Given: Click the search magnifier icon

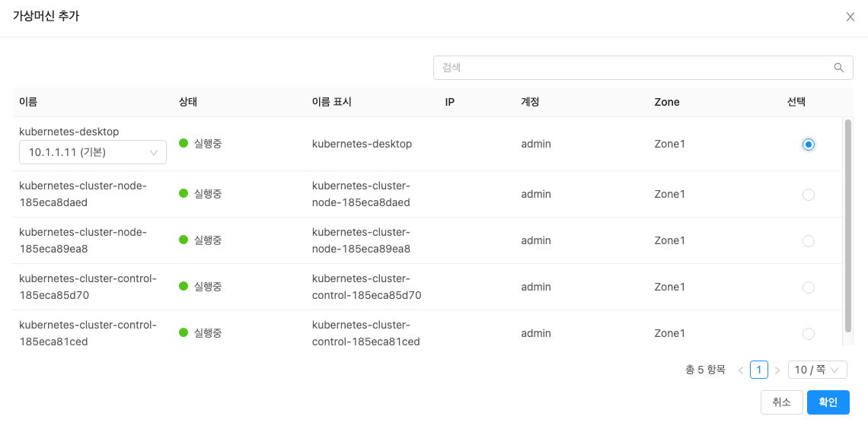Looking at the screenshot, I should tap(838, 68).
